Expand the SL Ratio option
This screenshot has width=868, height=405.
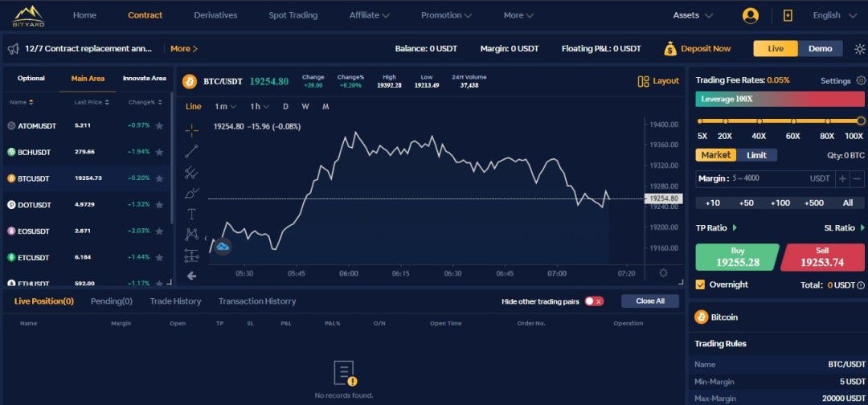845,227
